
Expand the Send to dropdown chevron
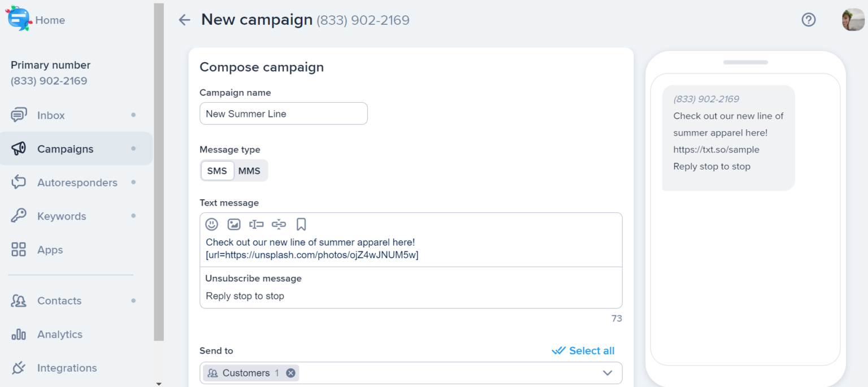607,373
